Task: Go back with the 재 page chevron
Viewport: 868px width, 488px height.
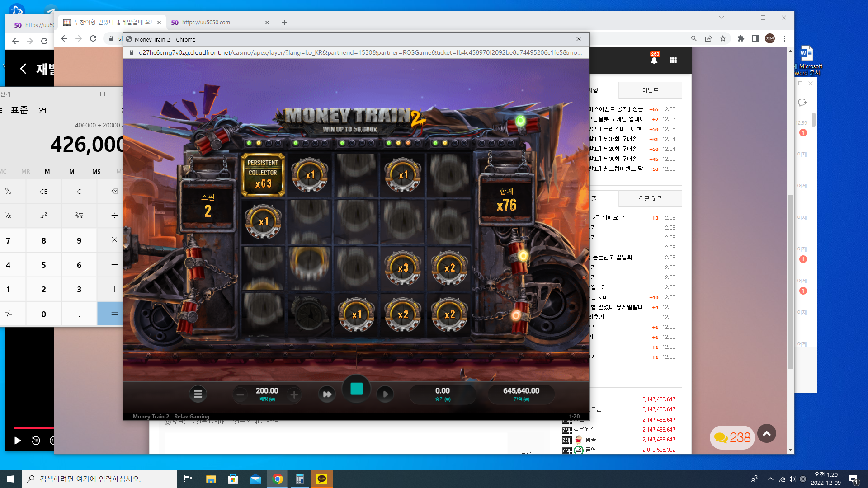Action: (23, 69)
